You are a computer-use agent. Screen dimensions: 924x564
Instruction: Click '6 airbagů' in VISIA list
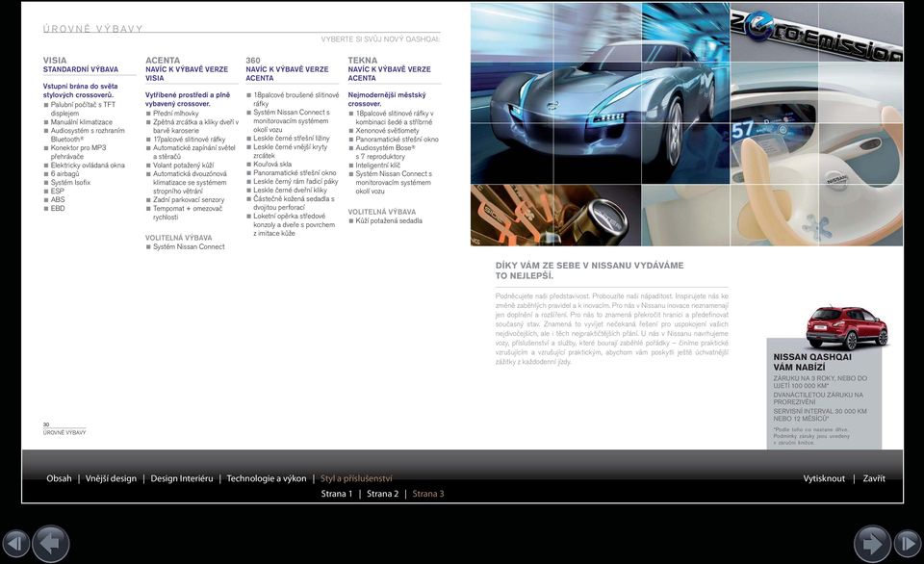(64, 174)
